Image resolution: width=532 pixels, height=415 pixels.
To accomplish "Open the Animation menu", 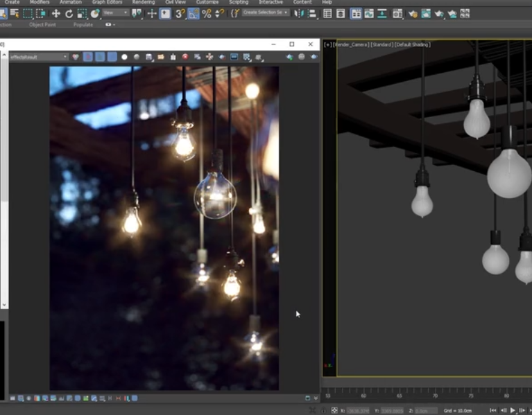I will point(71,2).
